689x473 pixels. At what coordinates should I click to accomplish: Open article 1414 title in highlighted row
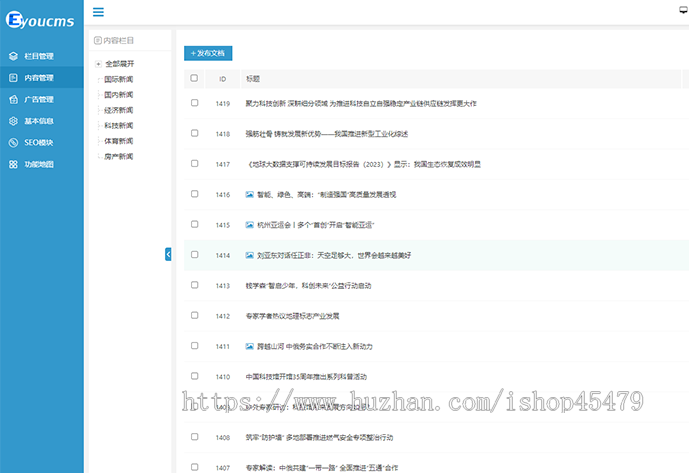[334, 255]
